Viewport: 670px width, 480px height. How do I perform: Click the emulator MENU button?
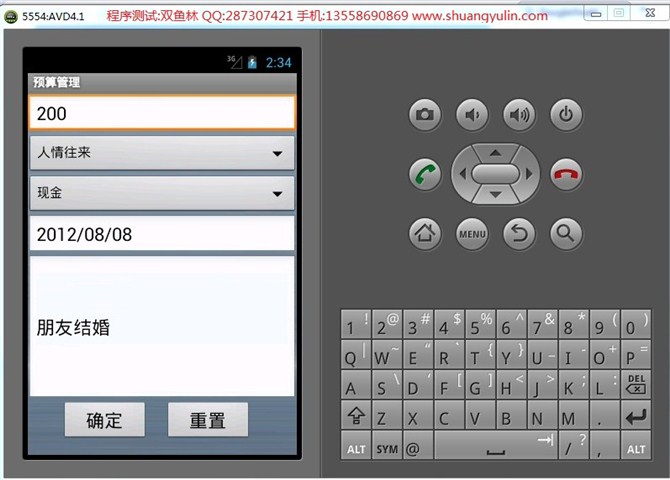[472, 233]
